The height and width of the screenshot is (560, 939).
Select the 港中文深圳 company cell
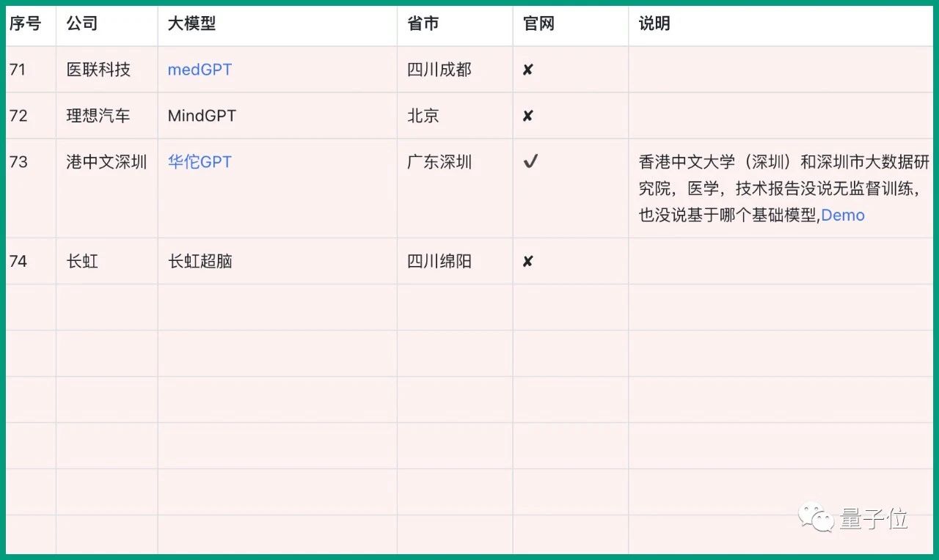click(x=107, y=188)
